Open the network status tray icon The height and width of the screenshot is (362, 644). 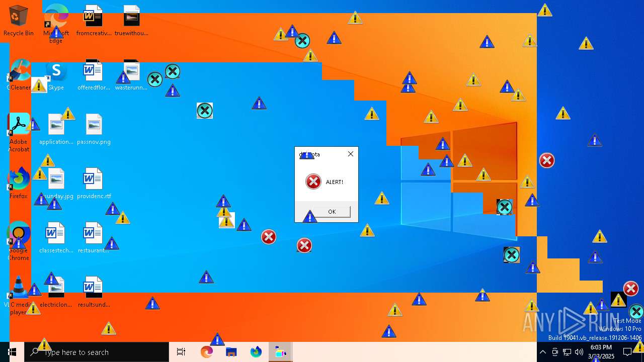[x=567, y=352]
